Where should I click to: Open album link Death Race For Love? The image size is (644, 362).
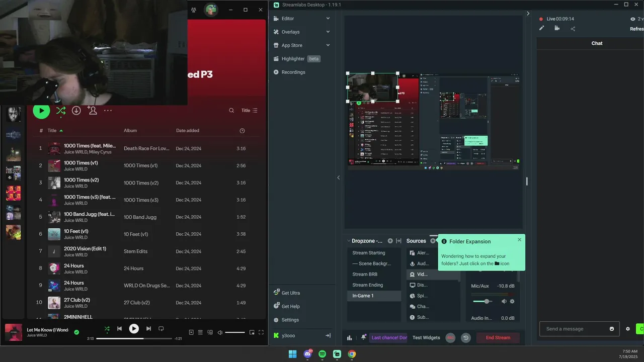point(146,149)
